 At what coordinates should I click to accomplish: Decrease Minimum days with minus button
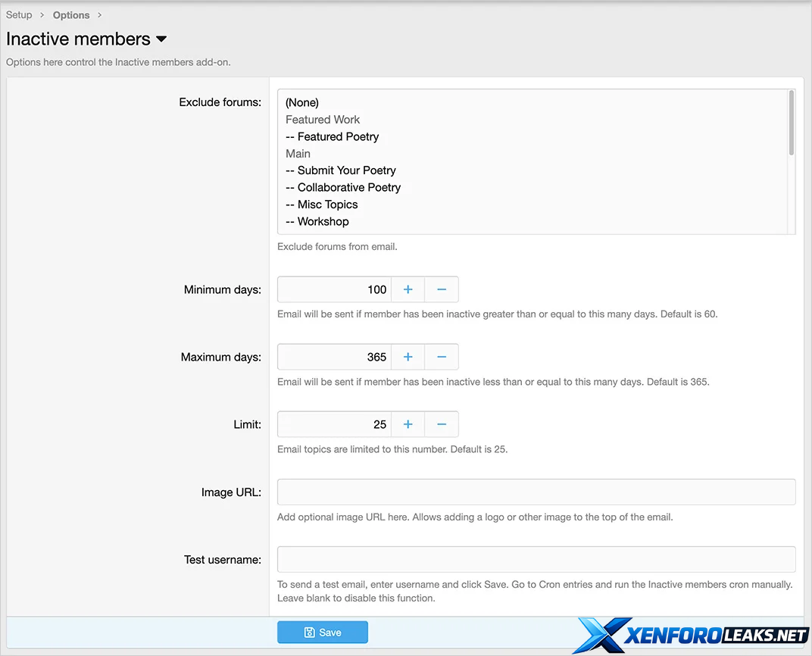point(442,289)
